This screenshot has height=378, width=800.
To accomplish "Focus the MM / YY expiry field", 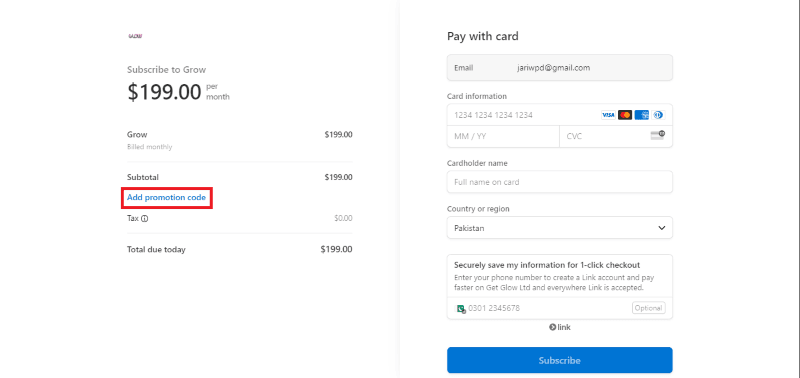I will click(x=503, y=137).
